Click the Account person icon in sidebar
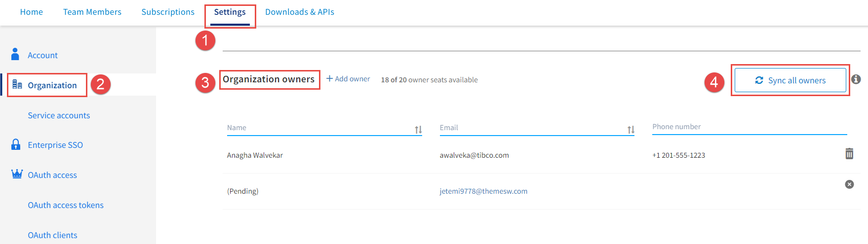This screenshot has height=244, width=868. tap(15, 54)
